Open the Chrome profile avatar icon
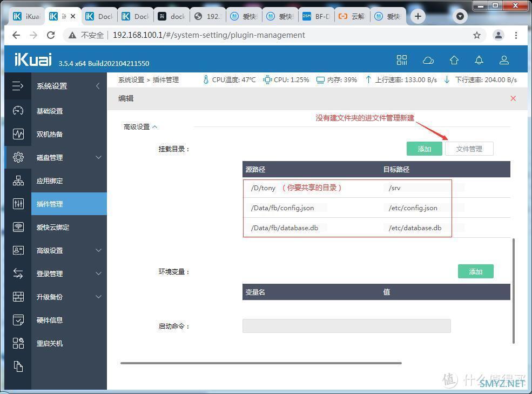This screenshot has height=394, width=532. click(x=499, y=35)
